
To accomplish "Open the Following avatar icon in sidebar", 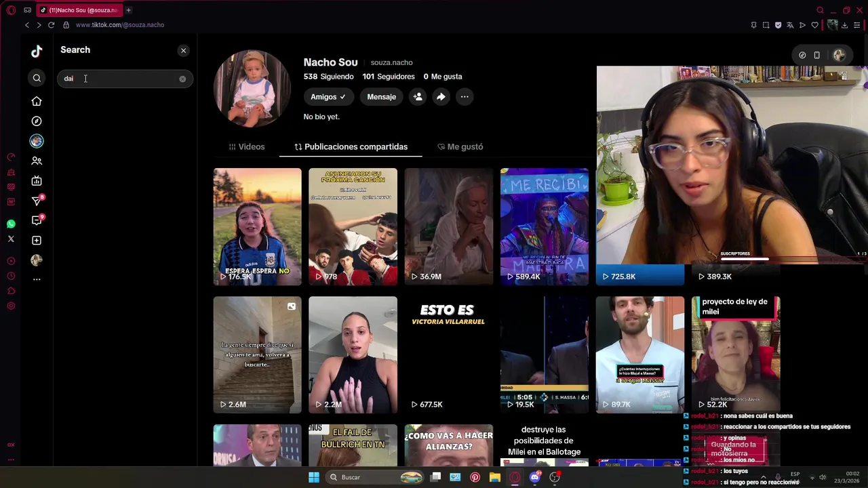I will [x=37, y=141].
